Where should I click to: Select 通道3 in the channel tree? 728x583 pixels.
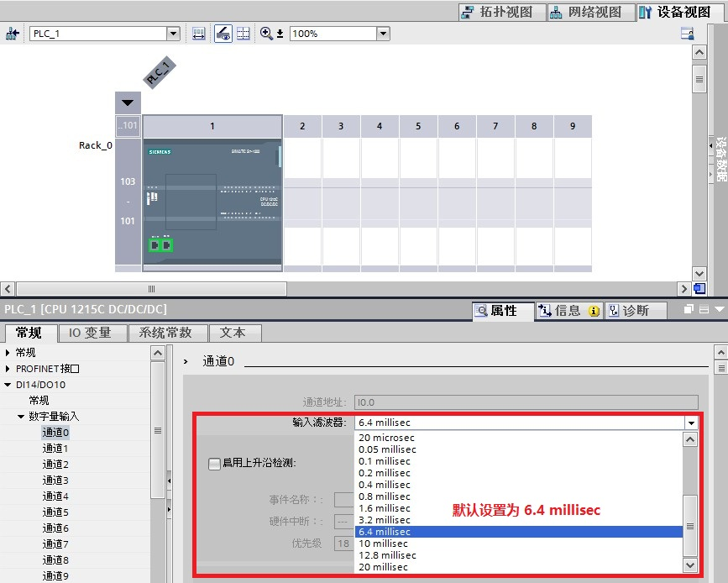click(55, 481)
